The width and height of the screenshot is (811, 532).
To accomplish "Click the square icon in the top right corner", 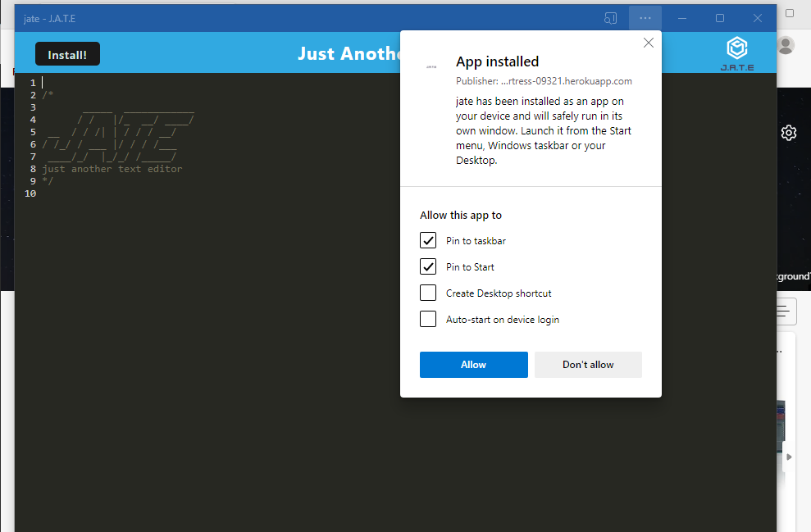I will [x=789, y=13].
